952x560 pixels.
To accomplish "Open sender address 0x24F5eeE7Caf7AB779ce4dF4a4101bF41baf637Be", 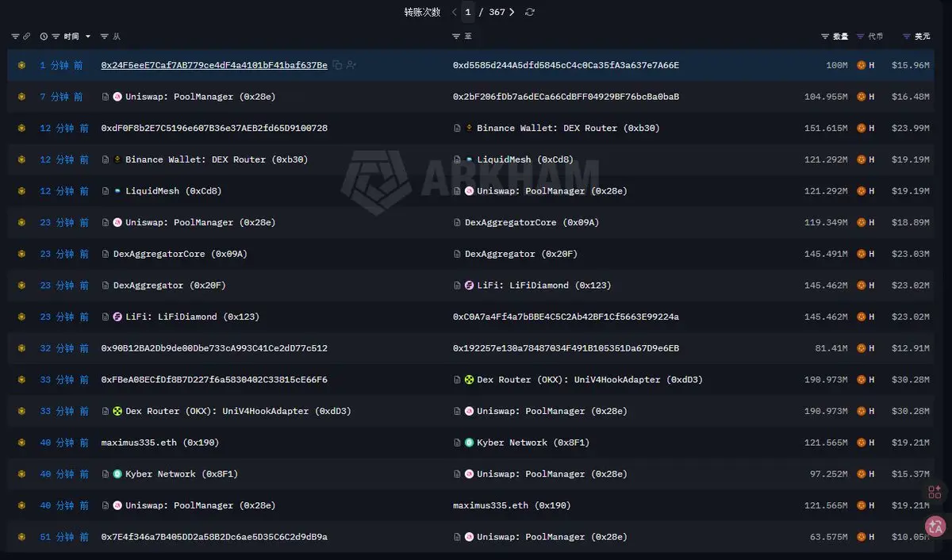I will point(214,65).
